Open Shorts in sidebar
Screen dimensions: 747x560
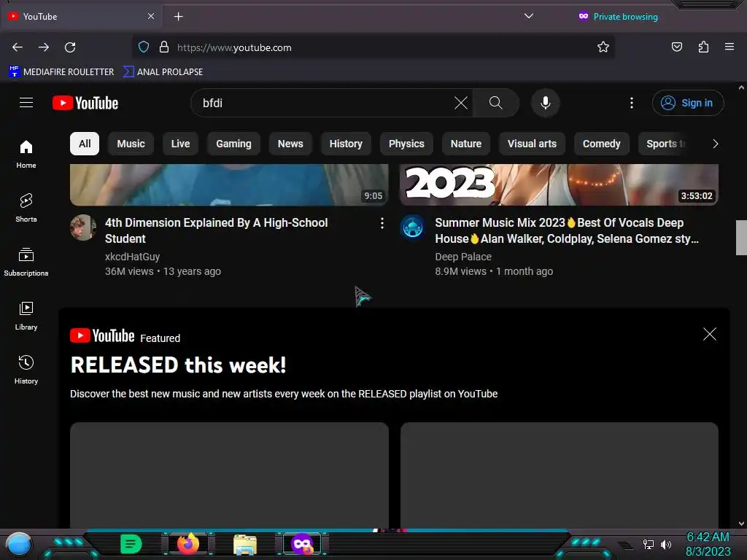click(x=26, y=208)
